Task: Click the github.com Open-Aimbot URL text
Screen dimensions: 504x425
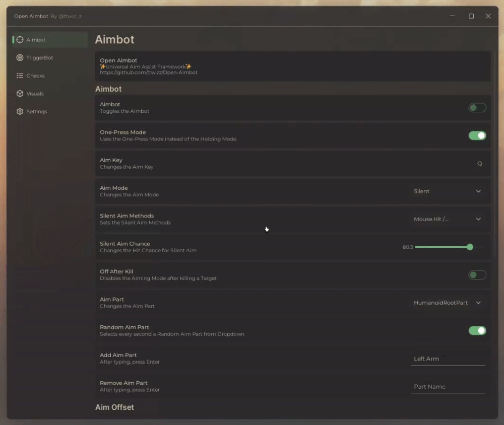Action: pyautogui.click(x=149, y=73)
